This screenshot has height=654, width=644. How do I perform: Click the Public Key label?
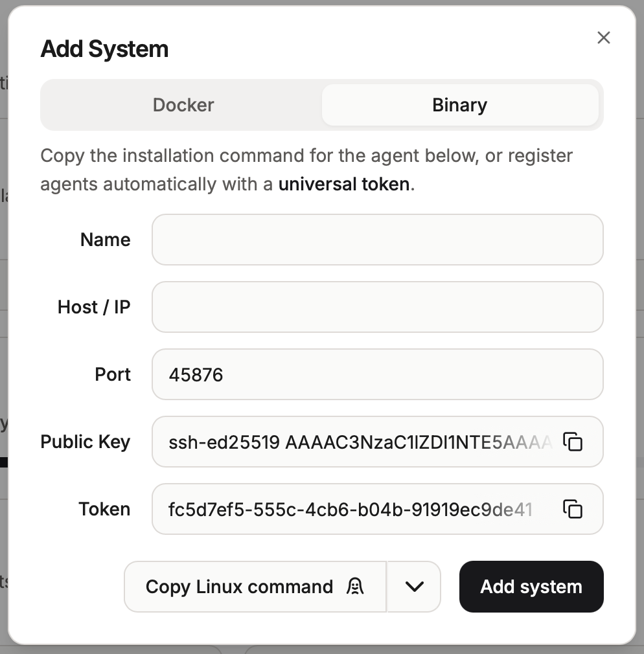pyautogui.click(x=86, y=442)
